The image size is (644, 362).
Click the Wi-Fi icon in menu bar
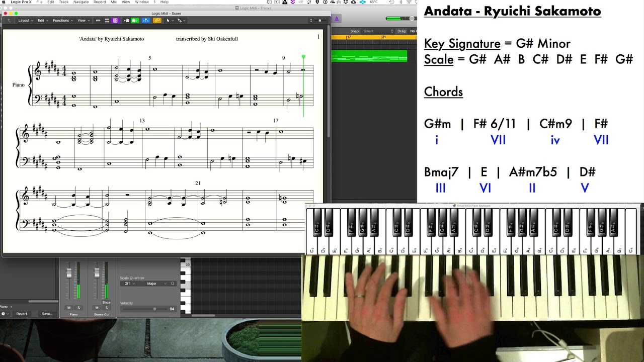click(409, 2)
